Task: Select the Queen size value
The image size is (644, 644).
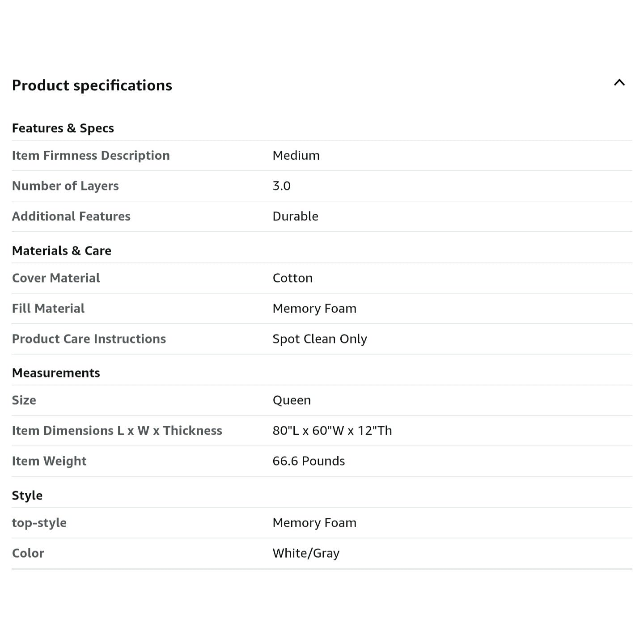Action: tap(292, 400)
